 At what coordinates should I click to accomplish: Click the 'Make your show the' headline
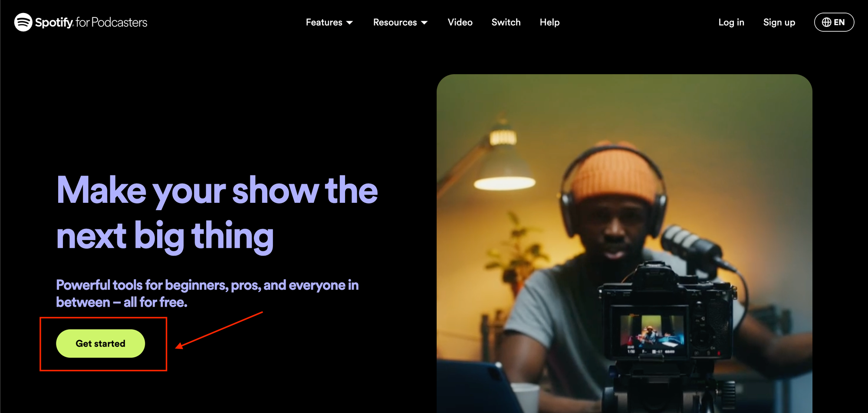pos(217,190)
